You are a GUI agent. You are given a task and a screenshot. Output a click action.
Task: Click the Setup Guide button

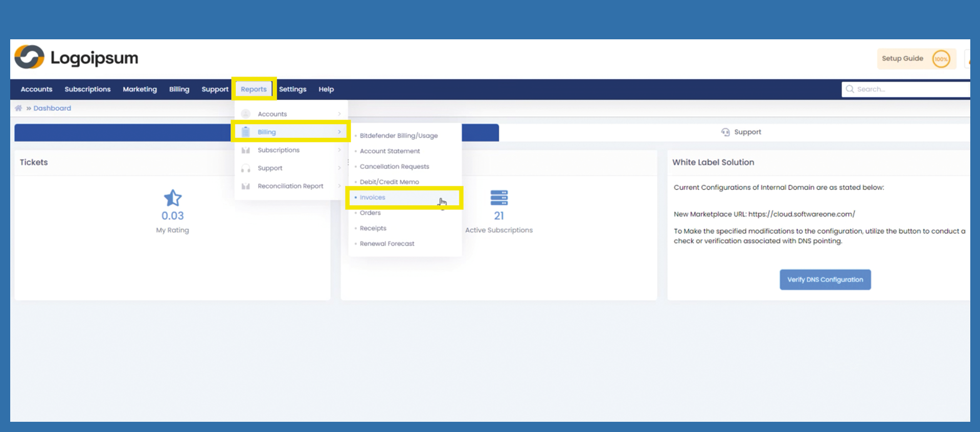click(902, 59)
